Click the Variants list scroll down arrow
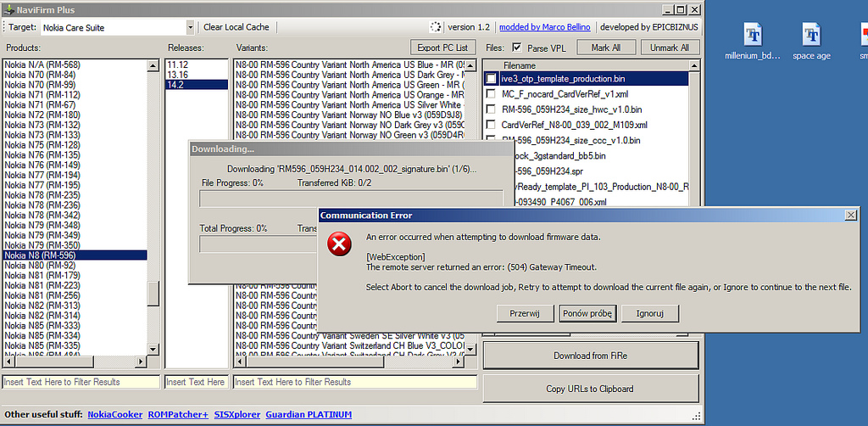This screenshot has width=868, height=426. point(470,350)
